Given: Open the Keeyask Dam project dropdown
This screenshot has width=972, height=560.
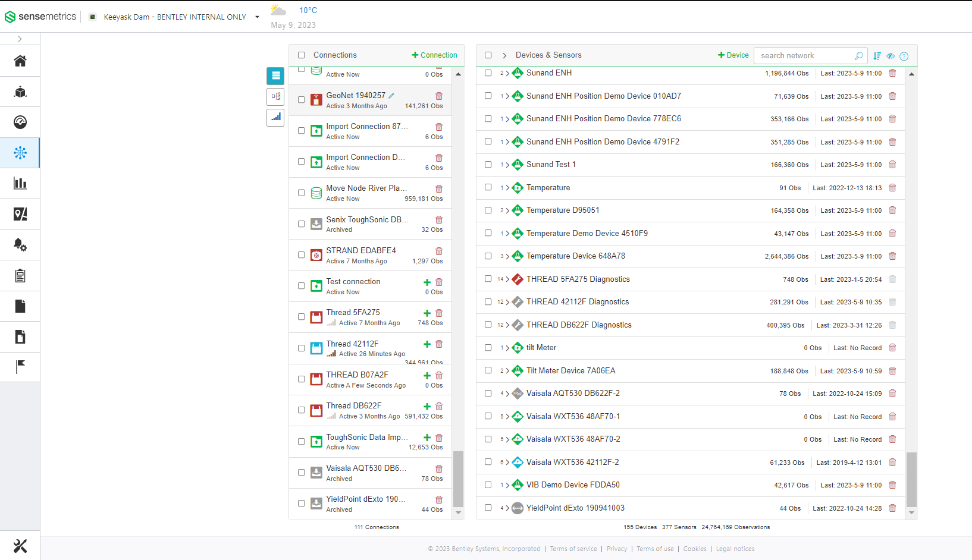Looking at the screenshot, I should tap(257, 17).
